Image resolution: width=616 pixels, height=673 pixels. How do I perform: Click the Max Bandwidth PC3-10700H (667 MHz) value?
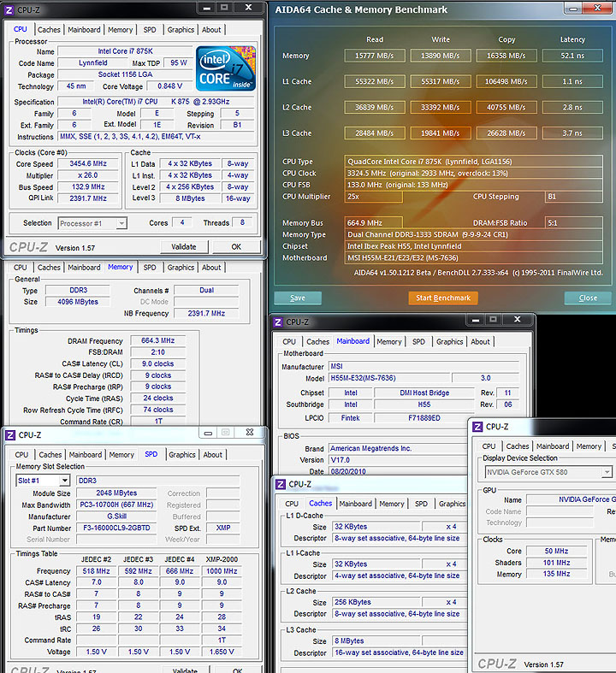pyautogui.click(x=116, y=505)
